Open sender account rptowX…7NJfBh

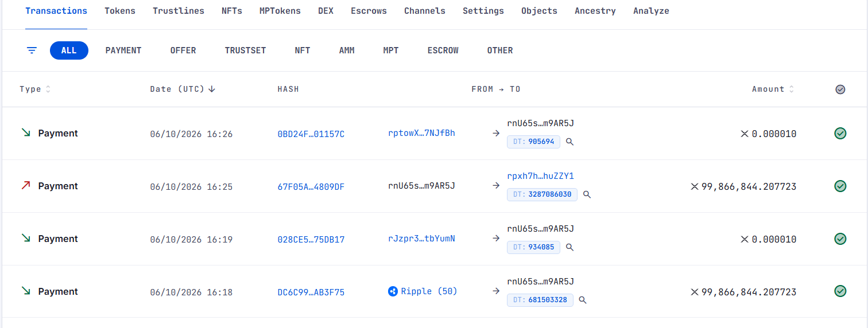point(421,133)
